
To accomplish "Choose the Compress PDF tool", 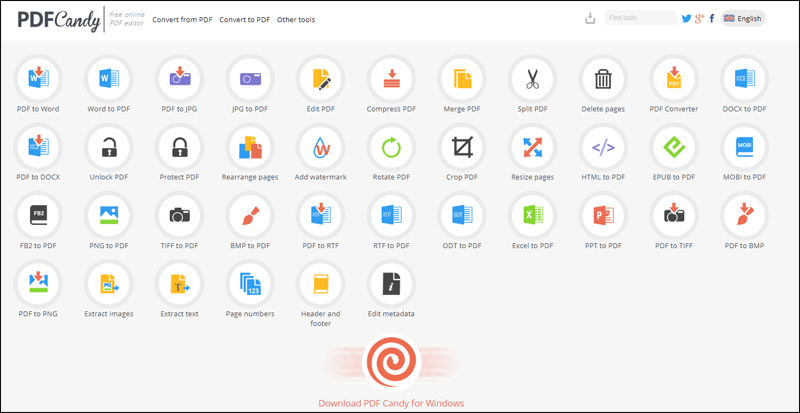I will click(391, 79).
